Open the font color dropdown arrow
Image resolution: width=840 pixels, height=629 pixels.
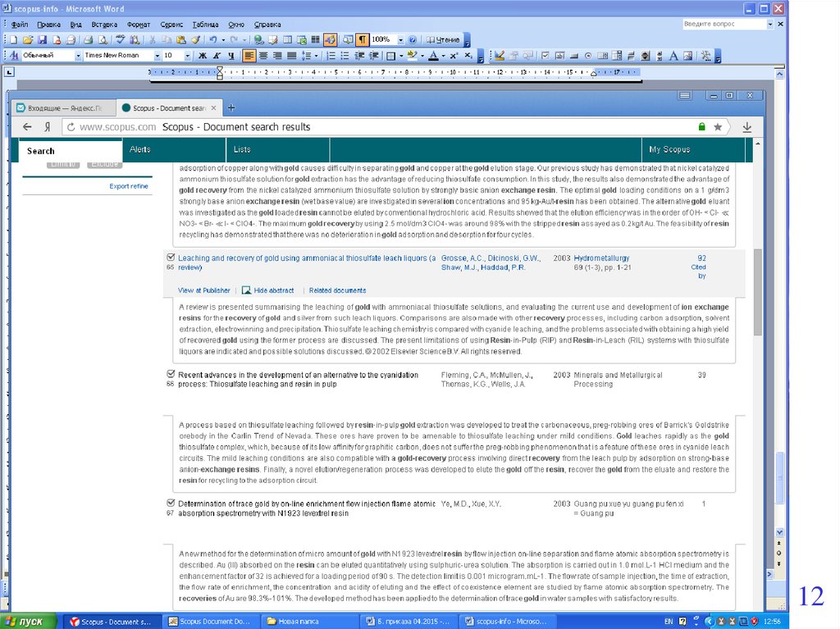coord(444,55)
